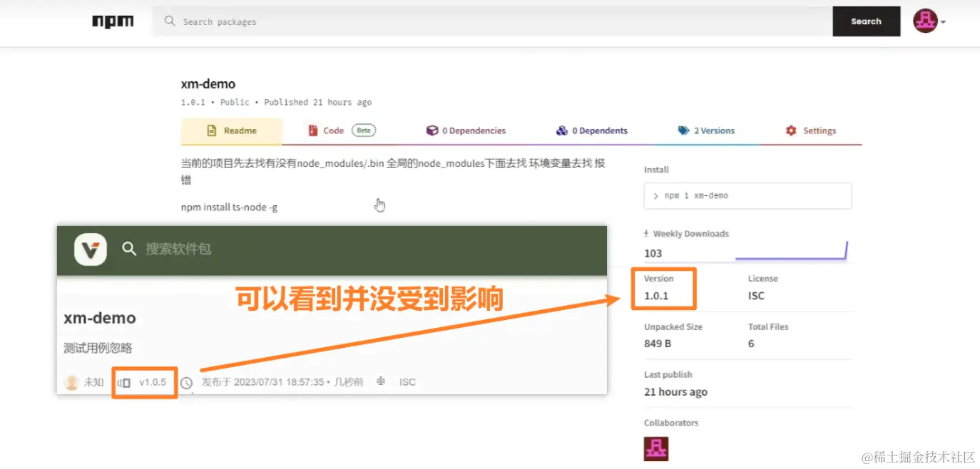980x469 pixels.
Task: Click the ISC label in the overlay card
Action: click(407, 382)
